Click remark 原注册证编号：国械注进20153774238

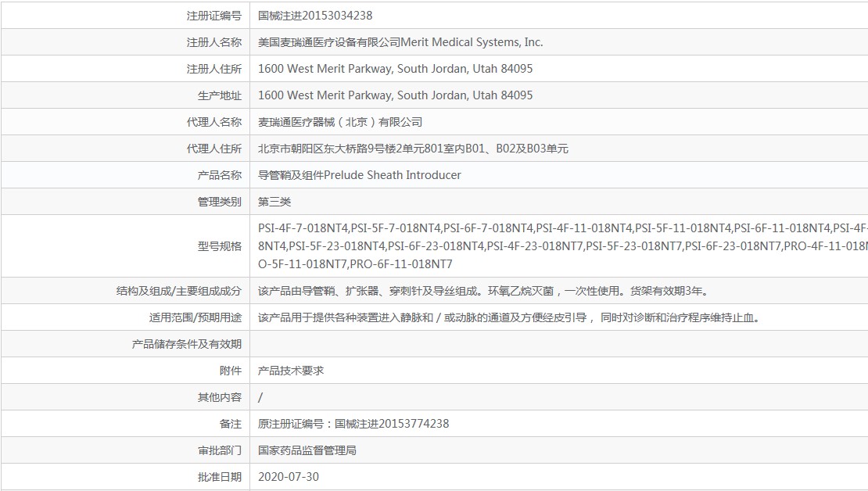tap(353, 424)
